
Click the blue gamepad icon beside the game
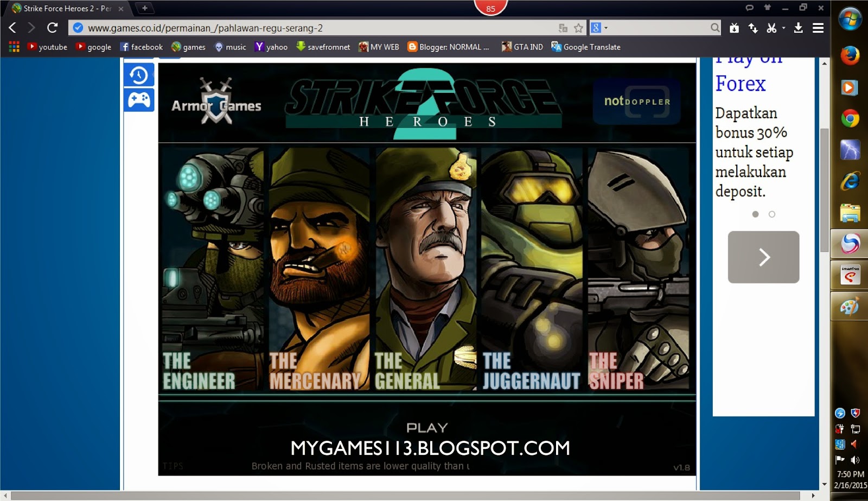coord(140,100)
